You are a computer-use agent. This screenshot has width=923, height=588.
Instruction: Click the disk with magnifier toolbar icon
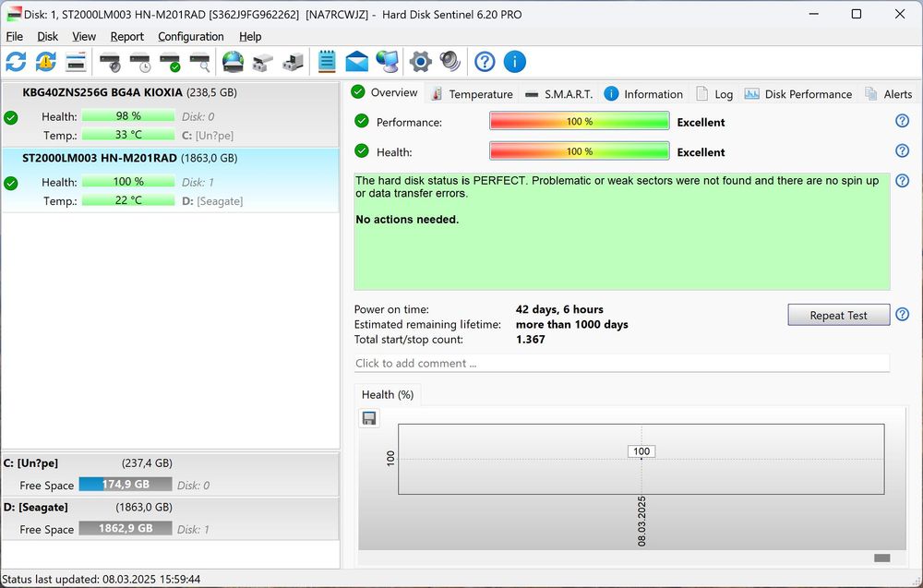coord(199,62)
